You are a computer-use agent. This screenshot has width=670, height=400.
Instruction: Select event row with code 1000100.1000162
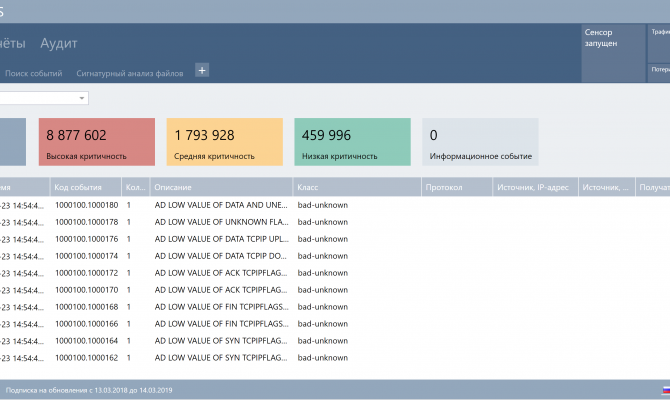click(x=86, y=358)
